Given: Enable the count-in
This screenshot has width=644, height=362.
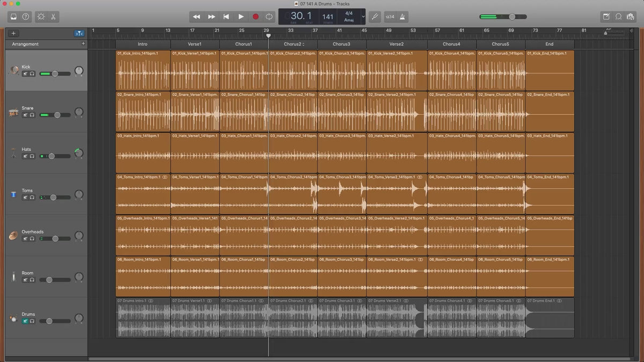Looking at the screenshot, I should tap(390, 17).
